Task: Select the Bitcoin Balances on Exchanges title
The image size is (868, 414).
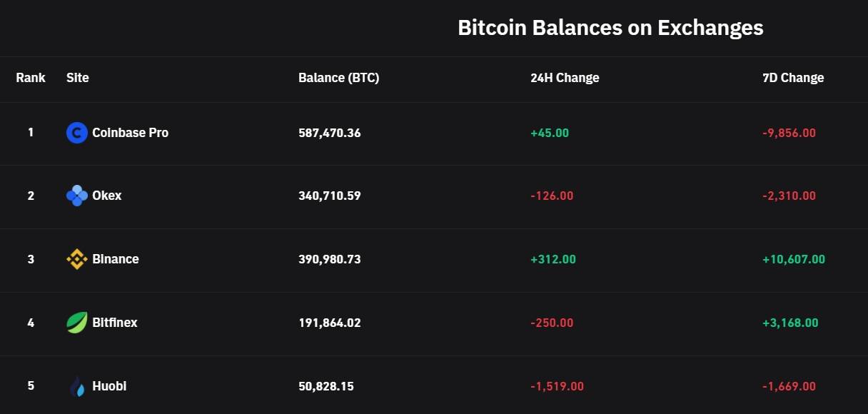Action: point(610,28)
